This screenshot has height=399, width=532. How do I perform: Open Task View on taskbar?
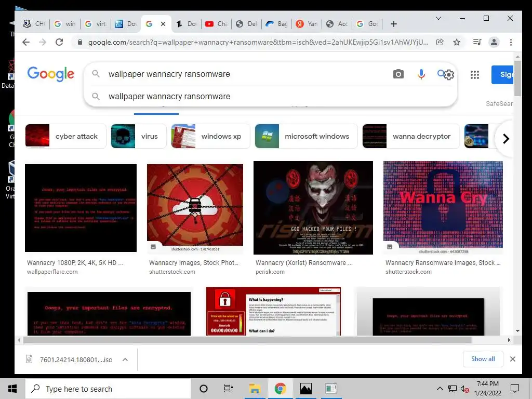coord(229,389)
